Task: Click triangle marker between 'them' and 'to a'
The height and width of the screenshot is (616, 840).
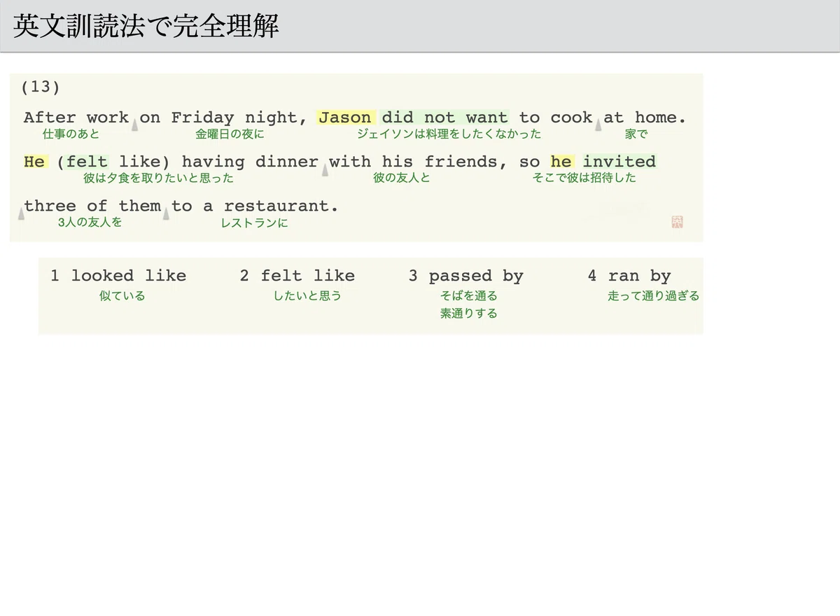Action: pos(166,213)
